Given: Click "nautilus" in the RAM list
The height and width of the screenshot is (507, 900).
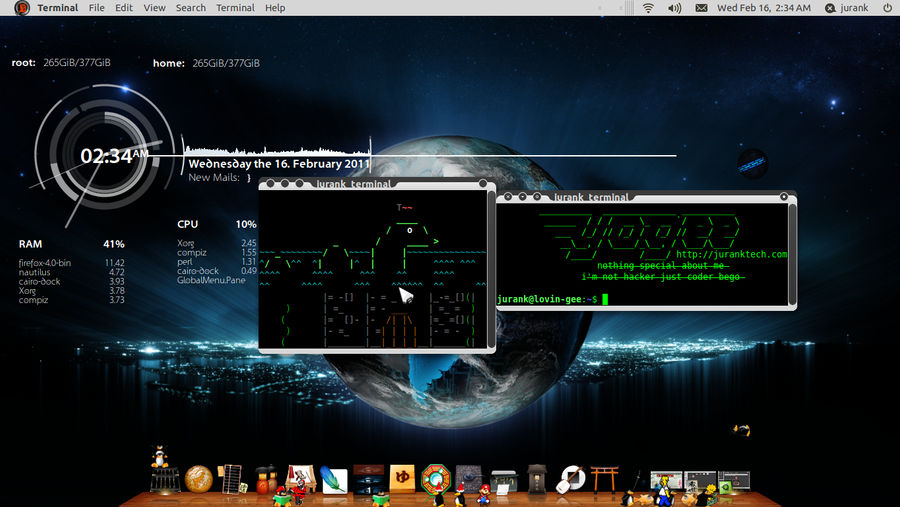Looking at the screenshot, I should 34,272.
